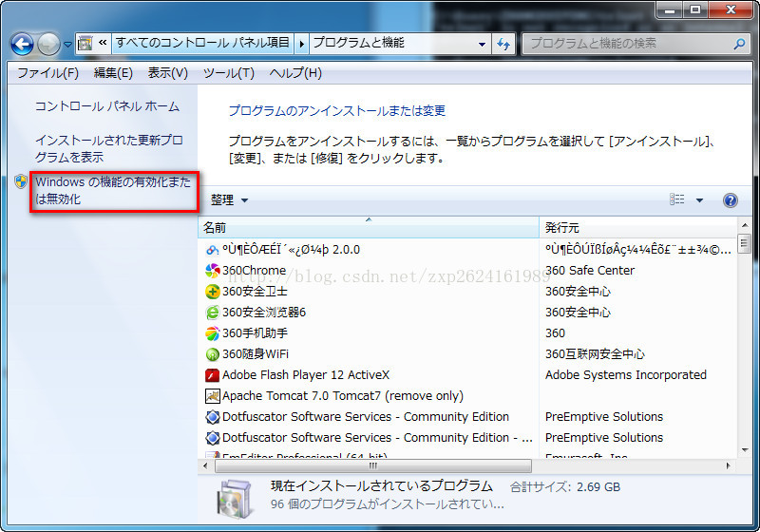Click the shield icon beside Windows の機能
This screenshot has height=532, width=760.
pyautogui.click(x=21, y=182)
